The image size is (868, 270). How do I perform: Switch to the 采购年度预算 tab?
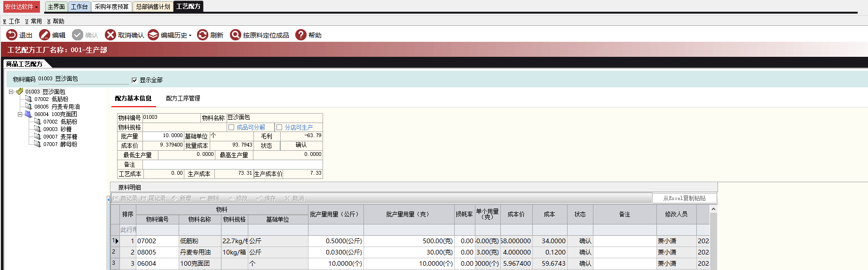[x=111, y=7]
